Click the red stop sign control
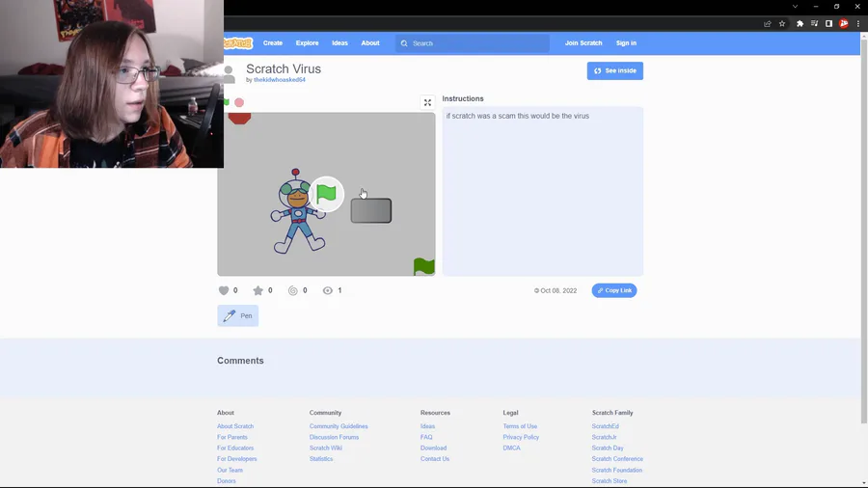 (x=239, y=102)
